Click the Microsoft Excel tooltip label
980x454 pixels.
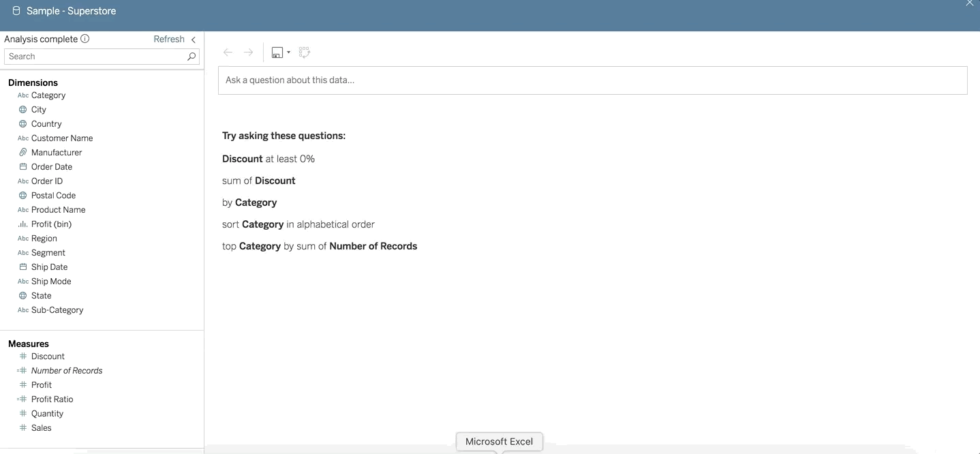coord(499,442)
